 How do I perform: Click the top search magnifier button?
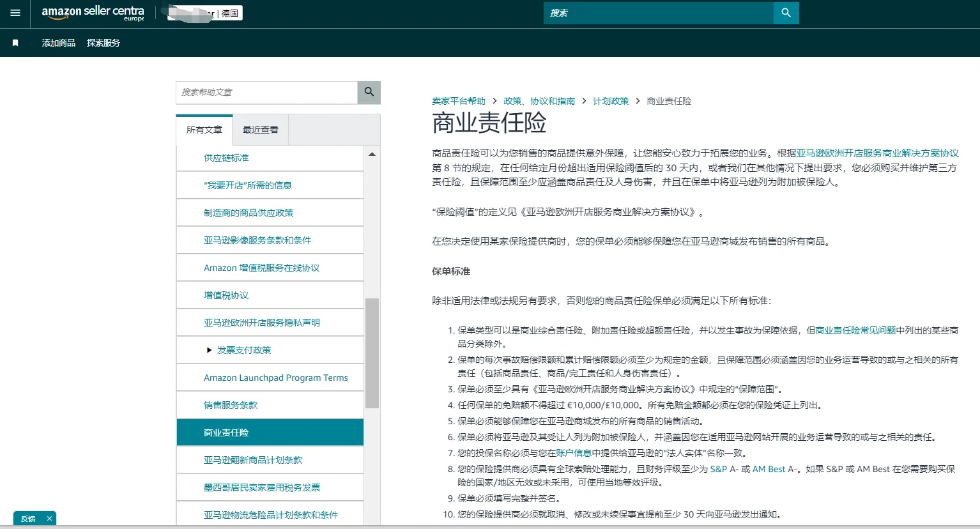[x=786, y=13]
